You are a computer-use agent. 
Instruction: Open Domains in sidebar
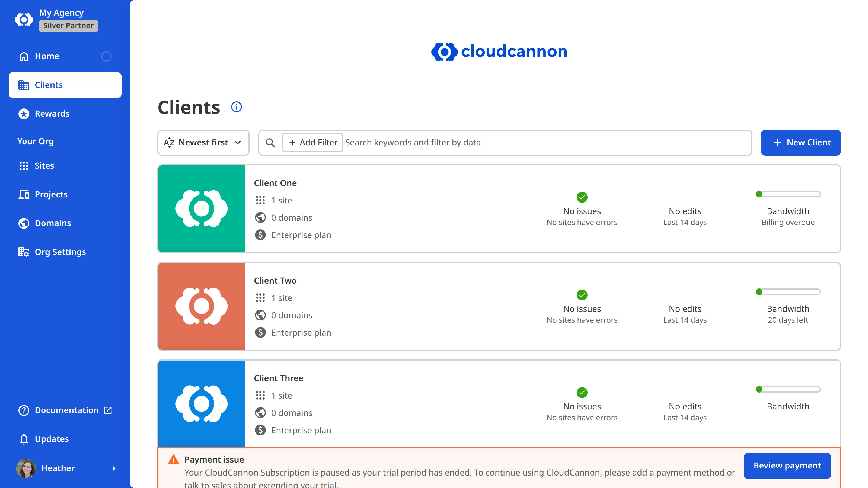coord(65,223)
